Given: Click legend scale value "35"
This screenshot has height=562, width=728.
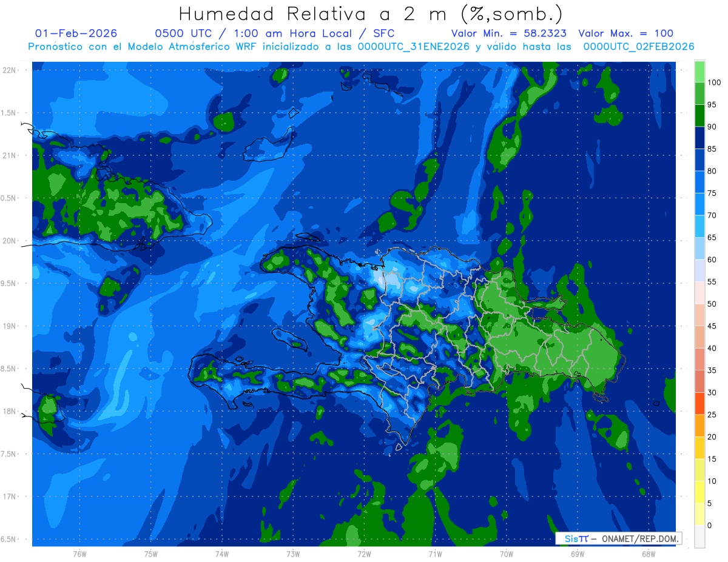Looking at the screenshot, I should tap(713, 370).
